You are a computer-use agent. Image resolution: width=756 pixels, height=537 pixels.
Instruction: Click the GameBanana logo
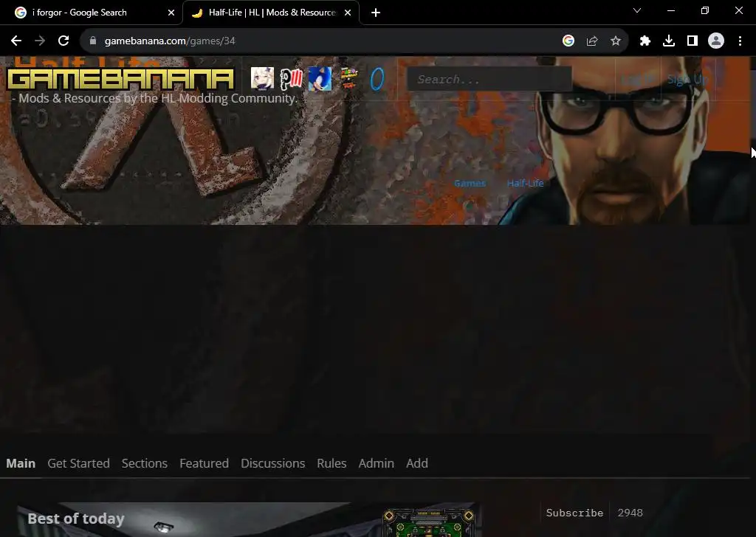[120, 79]
